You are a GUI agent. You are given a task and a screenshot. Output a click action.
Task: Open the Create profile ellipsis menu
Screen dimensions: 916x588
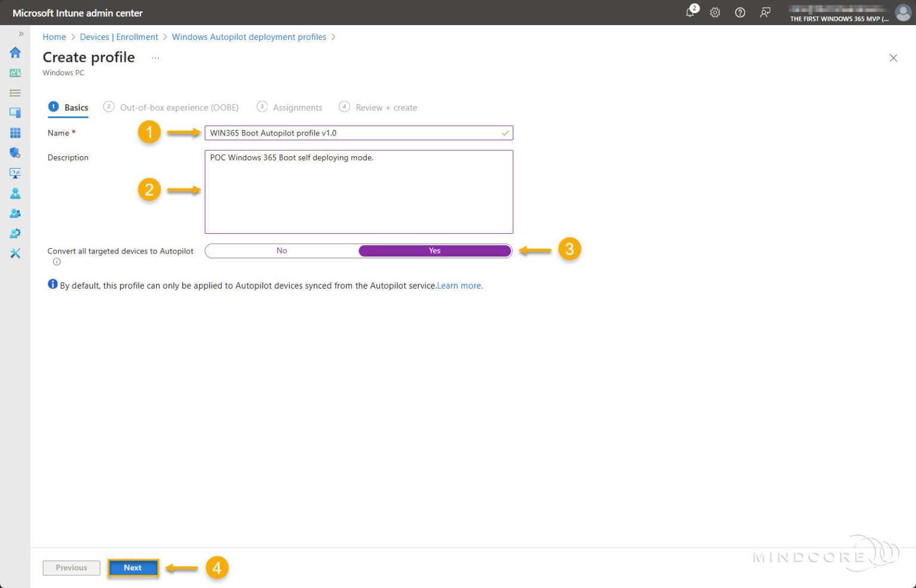[155, 58]
